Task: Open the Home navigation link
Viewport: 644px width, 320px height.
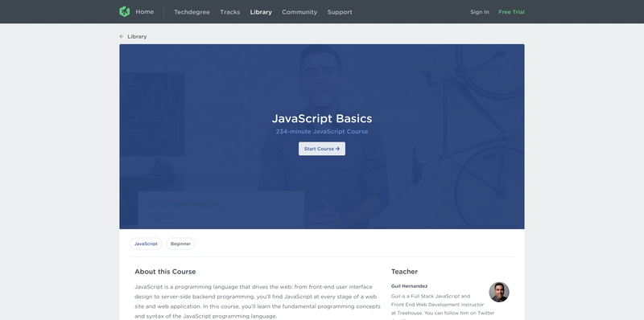Action: pos(145,12)
